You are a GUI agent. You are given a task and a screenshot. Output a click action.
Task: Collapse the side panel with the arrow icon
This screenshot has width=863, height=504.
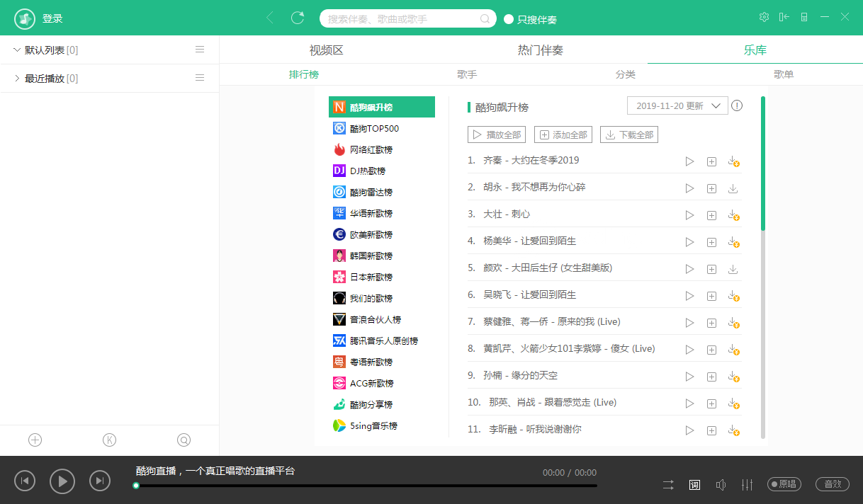point(784,17)
